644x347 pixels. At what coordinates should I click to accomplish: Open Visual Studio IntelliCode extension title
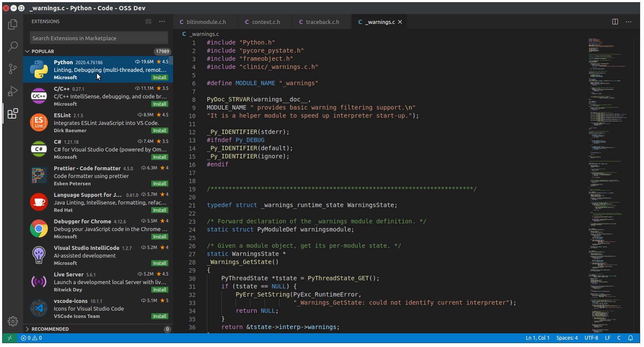click(87, 248)
